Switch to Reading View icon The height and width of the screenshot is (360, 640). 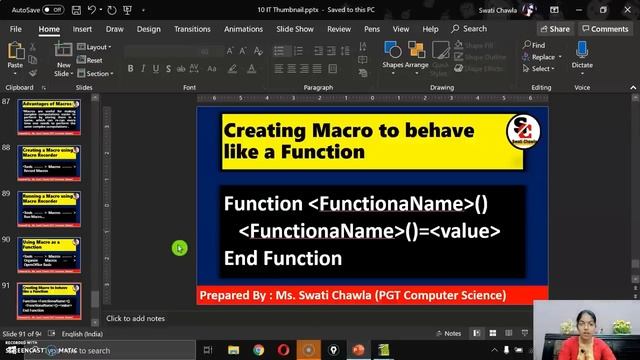click(509, 333)
